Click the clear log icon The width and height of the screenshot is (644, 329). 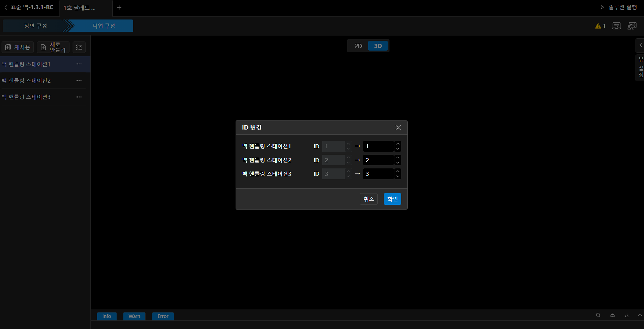tap(612, 315)
